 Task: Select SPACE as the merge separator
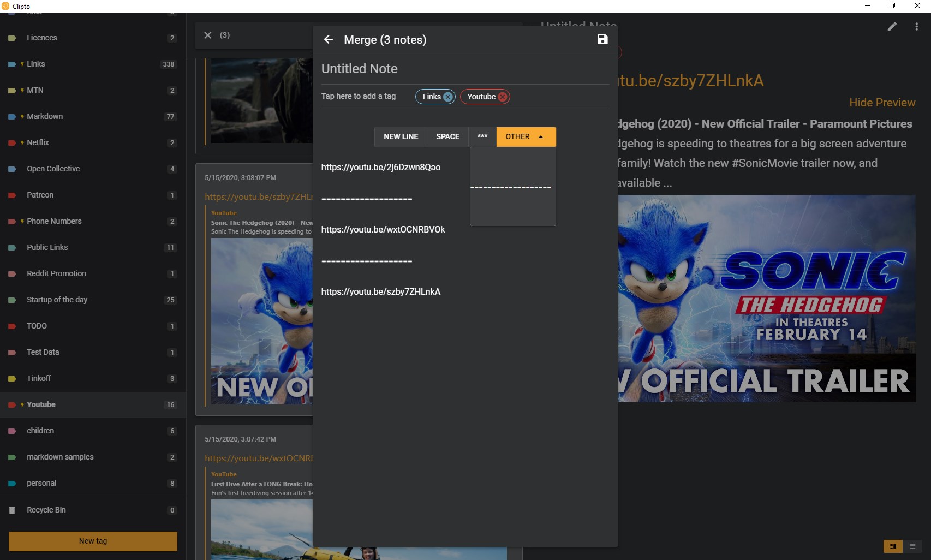pos(447,137)
